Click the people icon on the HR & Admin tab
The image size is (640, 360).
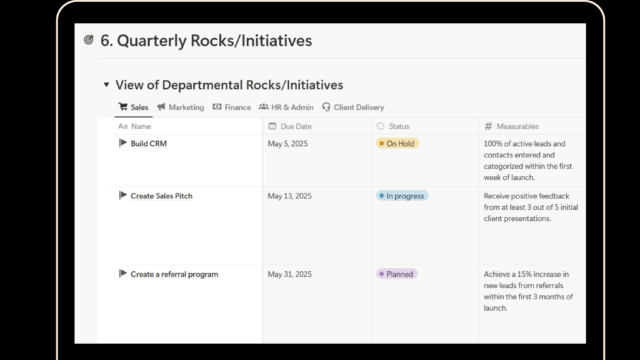click(x=264, y=107)
